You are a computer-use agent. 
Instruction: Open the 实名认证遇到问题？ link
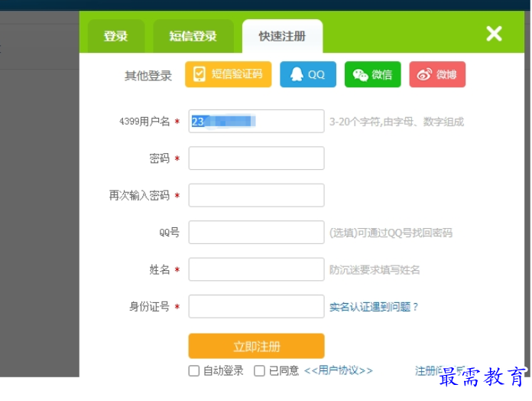pyautogui.click(x=374, y=307)
